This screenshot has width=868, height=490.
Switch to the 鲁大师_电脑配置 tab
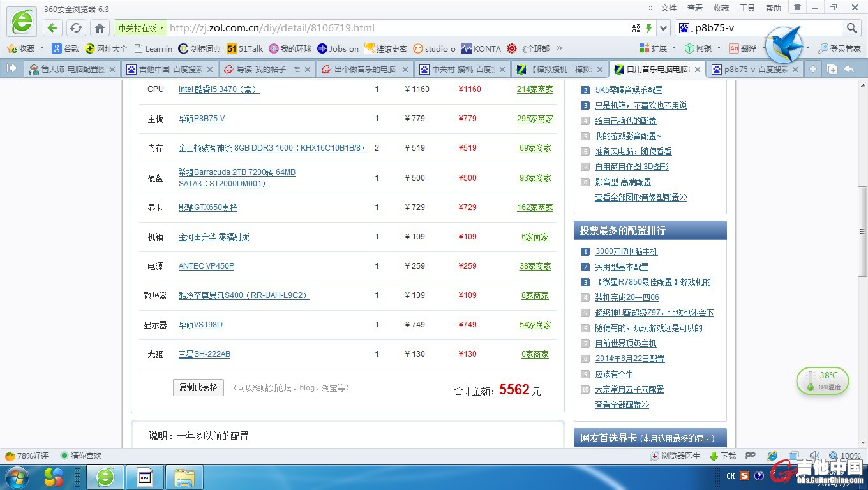click(x=72, y=70)
